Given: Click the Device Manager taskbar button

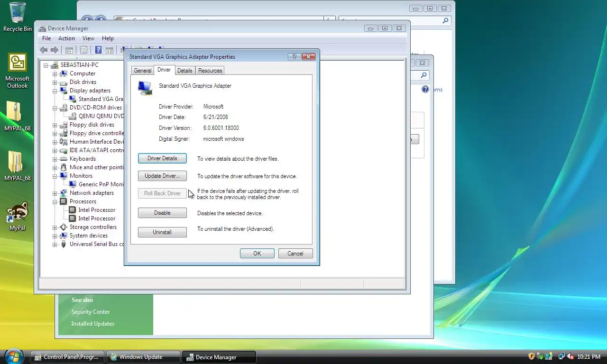Looking at the screenshot, I should pos(220,357).
